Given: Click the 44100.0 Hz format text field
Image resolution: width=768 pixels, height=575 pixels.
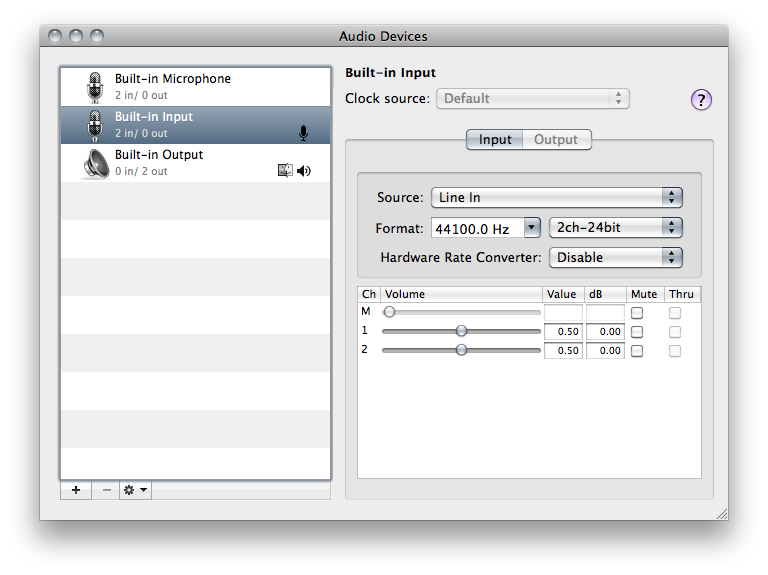Looking at the screenshot, I should pos(478,228).
